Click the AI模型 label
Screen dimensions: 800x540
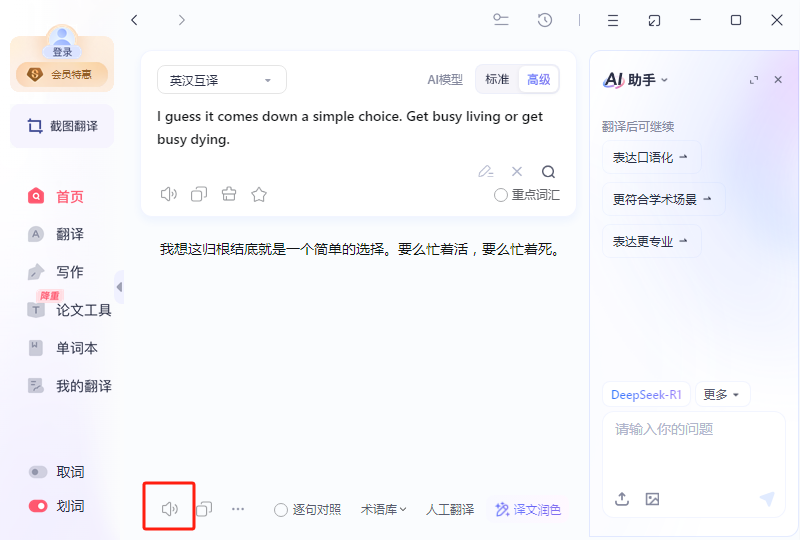click(x=445, y=80)
